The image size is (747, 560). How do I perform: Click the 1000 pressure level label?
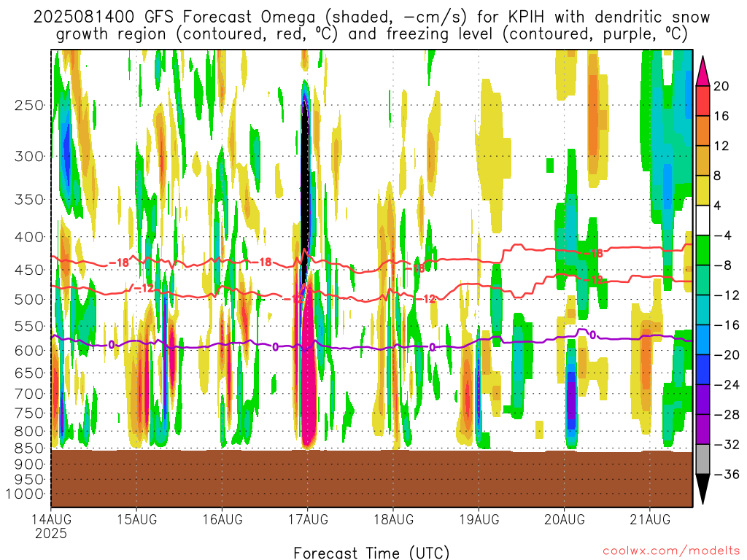click(25, 494)
